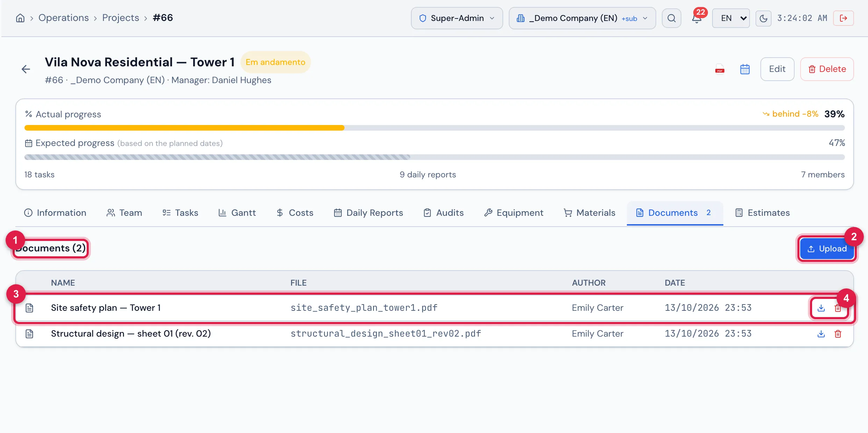
Task: Switch to the Daily Reports tab
Action: pos(368,213)
